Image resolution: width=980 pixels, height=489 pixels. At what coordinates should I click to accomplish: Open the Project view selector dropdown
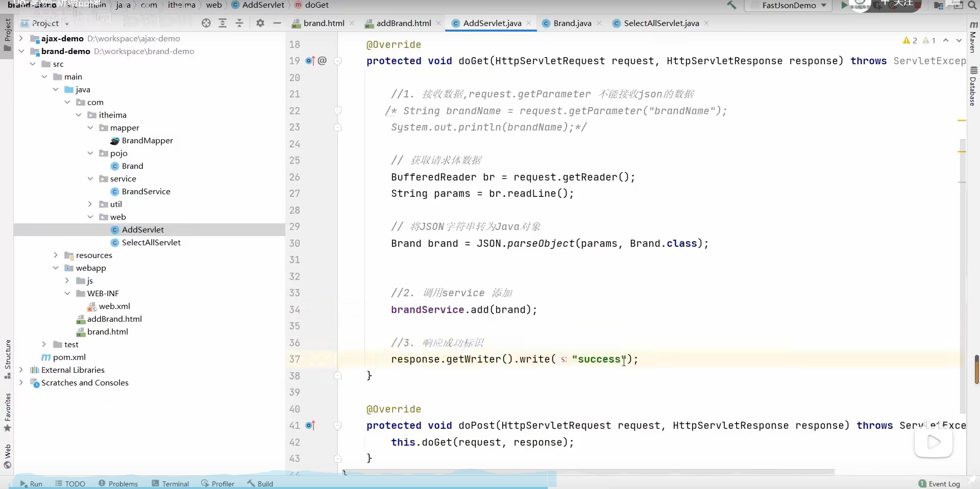pos(44,23)
